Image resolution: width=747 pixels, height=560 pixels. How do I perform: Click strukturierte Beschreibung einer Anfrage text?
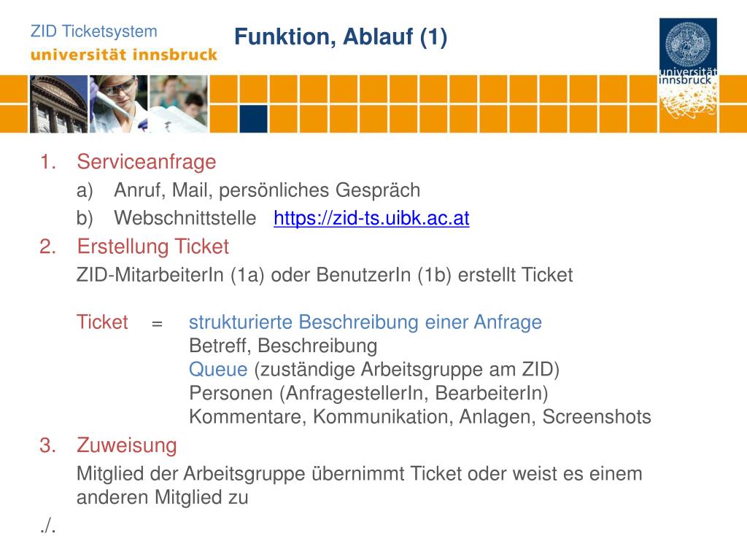pos(365,322)
